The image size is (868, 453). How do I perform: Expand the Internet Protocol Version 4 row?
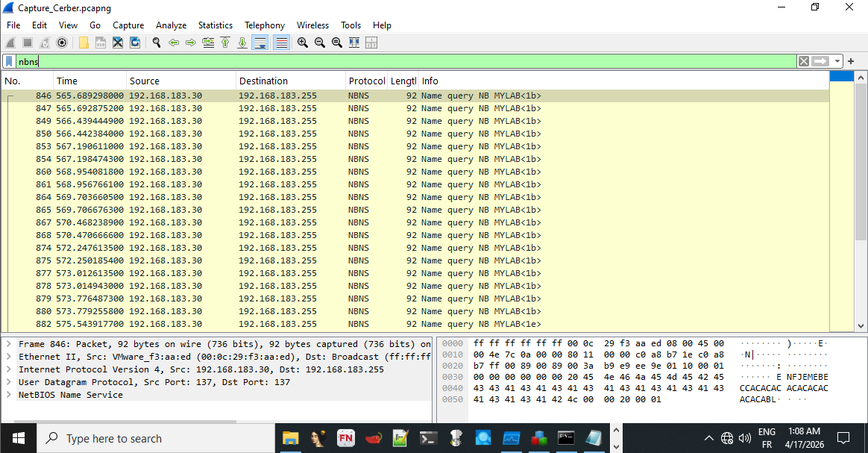coord(9,369)
